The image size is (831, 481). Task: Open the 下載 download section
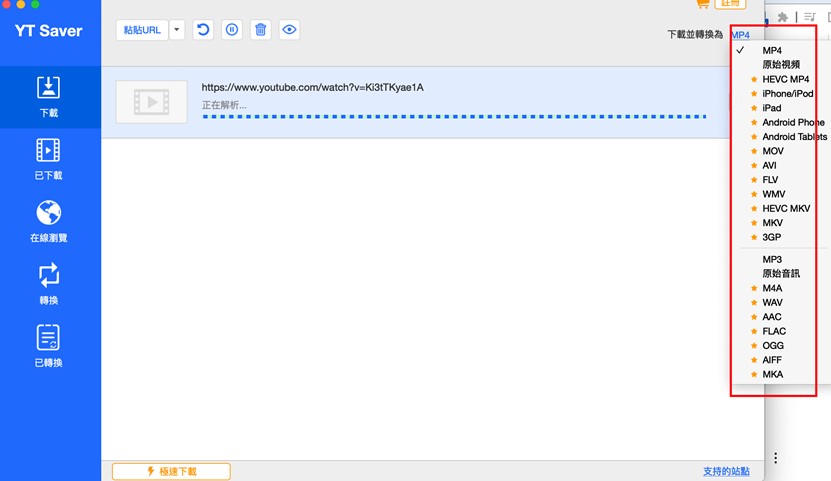49,97
